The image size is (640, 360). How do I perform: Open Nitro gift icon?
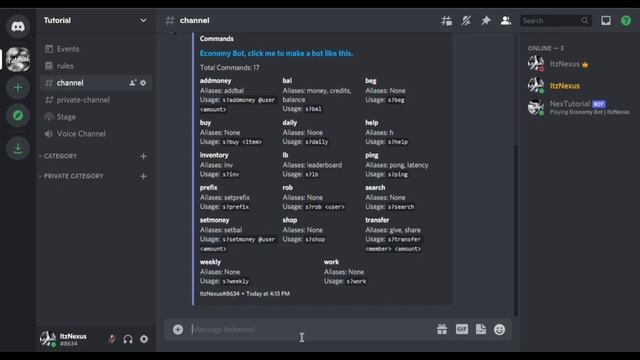click(x=442, y=329)
